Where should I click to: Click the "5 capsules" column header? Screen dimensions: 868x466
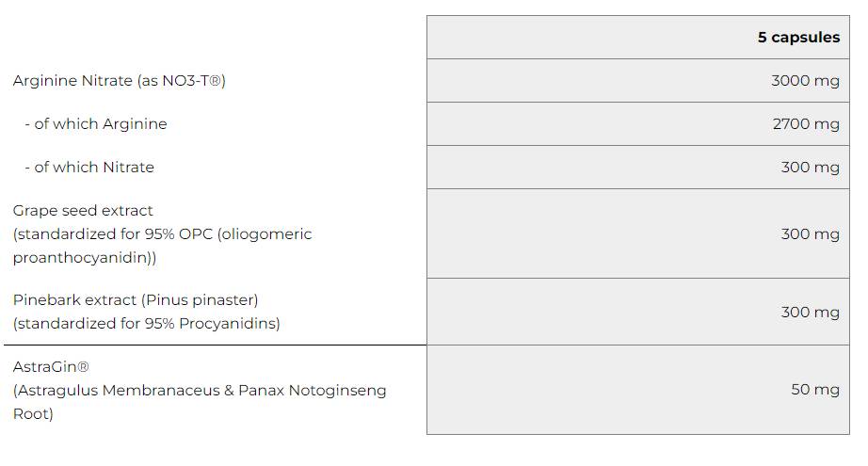[x=798, y=38]
